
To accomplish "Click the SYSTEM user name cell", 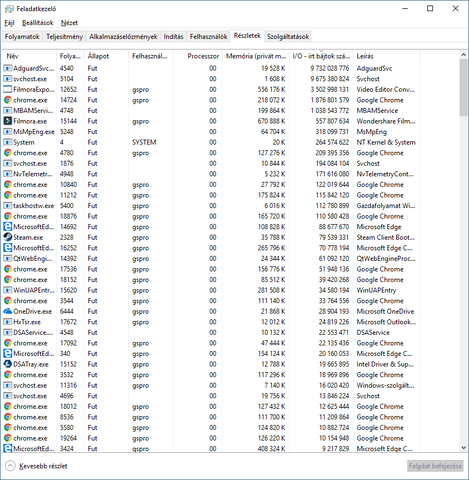I will (x=144, y=142).
